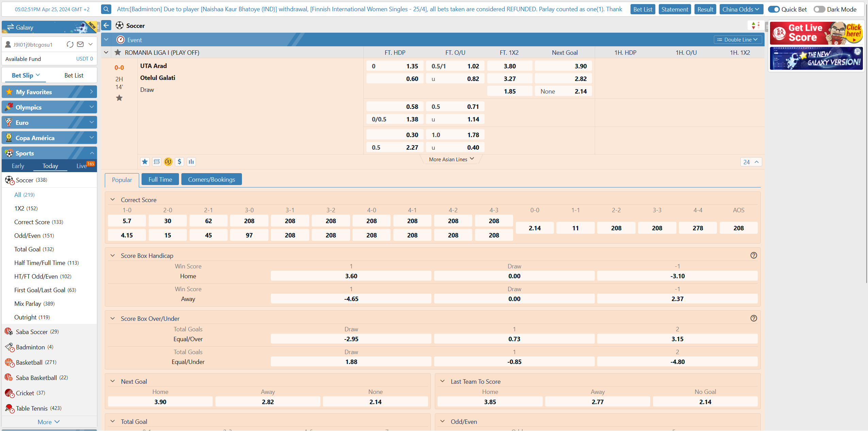Screen dimensions: 868x431
Task: Open the Result page
Action: 705,9
